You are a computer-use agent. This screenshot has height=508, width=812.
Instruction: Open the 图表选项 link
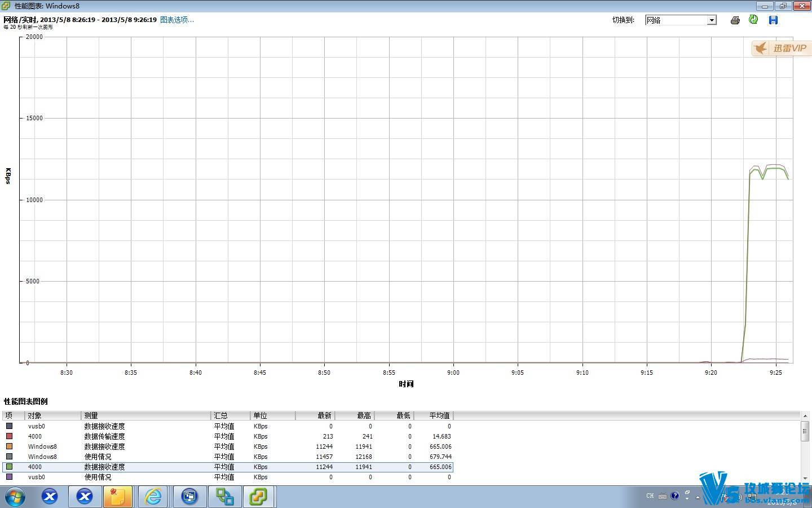176,20
